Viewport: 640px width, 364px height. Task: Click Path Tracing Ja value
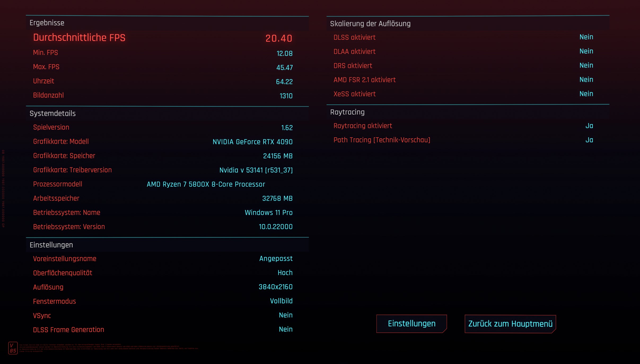[x=589, y=140]
